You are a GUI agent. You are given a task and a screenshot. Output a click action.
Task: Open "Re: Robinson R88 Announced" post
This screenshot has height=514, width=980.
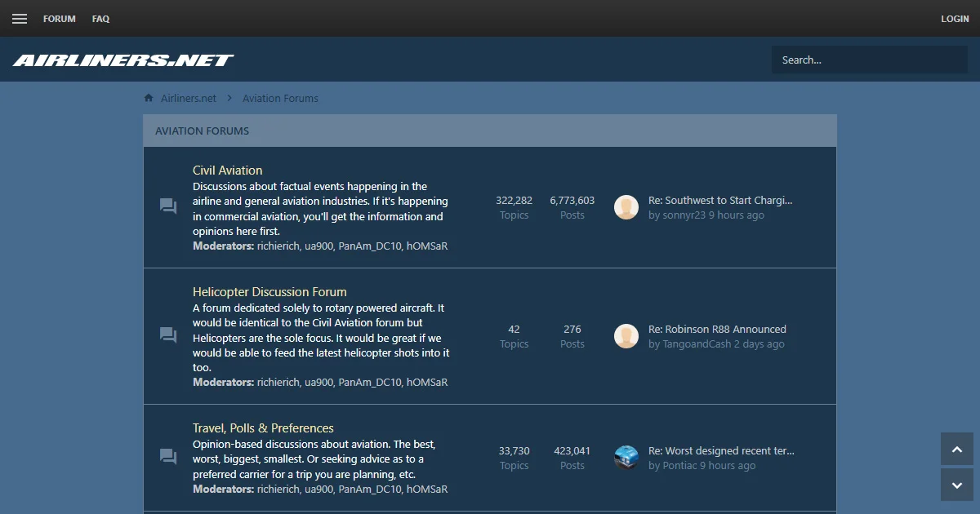click(717, 329)
